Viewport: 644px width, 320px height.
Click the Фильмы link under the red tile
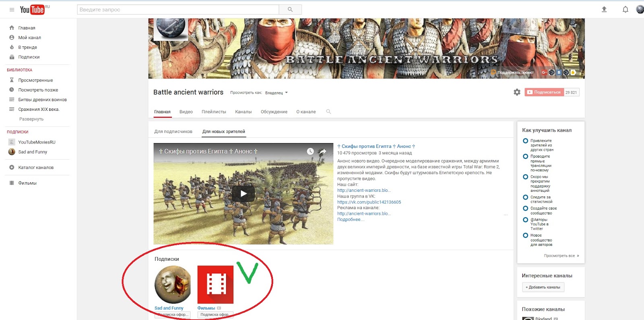point(206,308)
